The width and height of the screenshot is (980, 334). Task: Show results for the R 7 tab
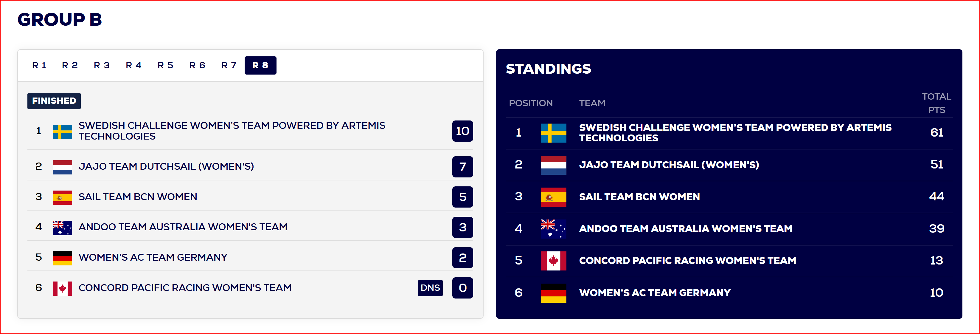tap(229, 66)
